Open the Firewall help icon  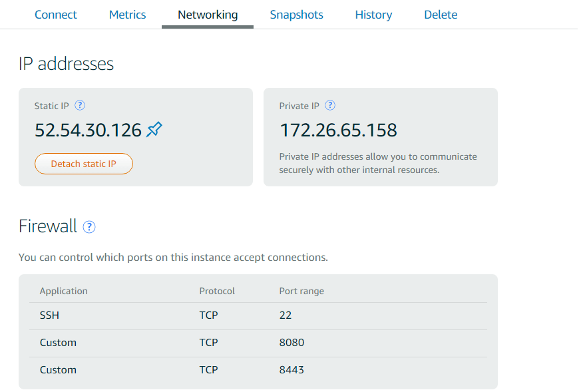89,227
